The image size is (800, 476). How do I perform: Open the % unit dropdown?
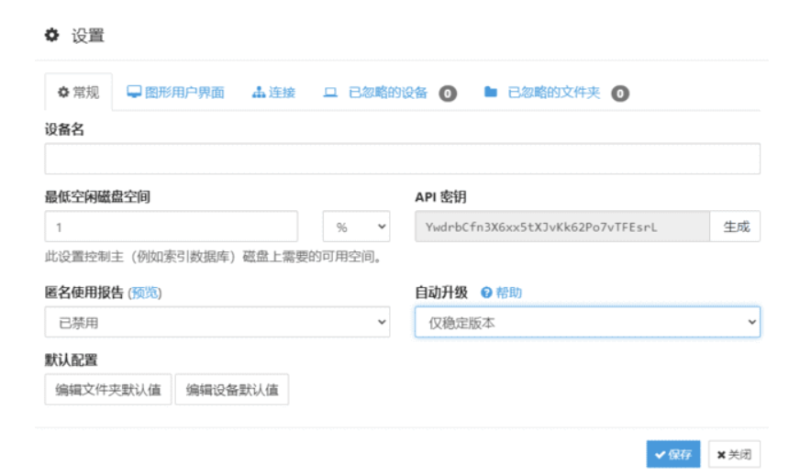click(356, 227)
